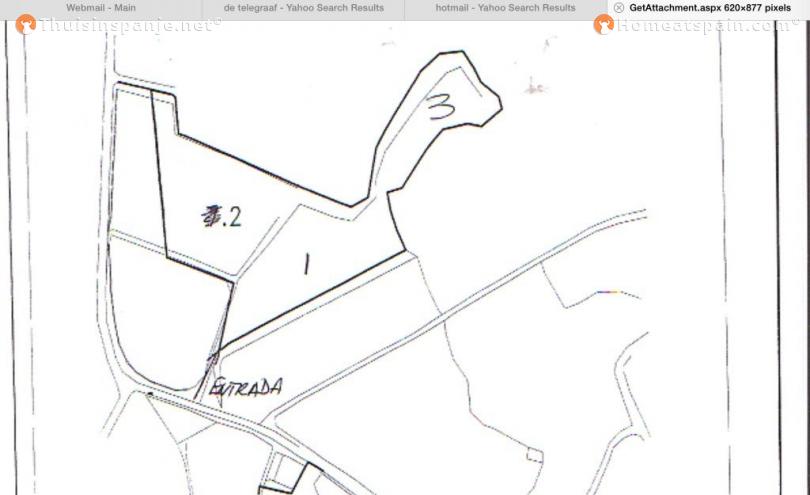Click the rounded parcel left of ENTRADA
The width and height of the screenshot is (810, 495).
pyautogui.click(x=168, y=315)
